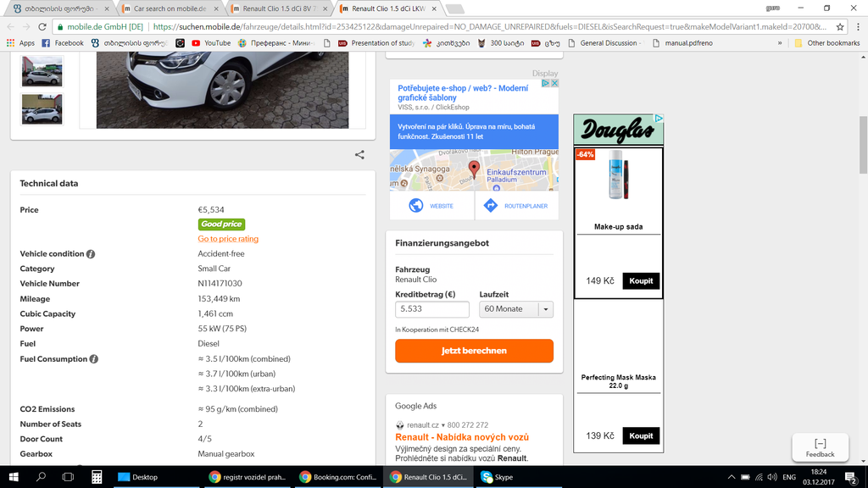Reload the page with the refresh icon
This screenshot has height=488, width=868.
point(42,26)
